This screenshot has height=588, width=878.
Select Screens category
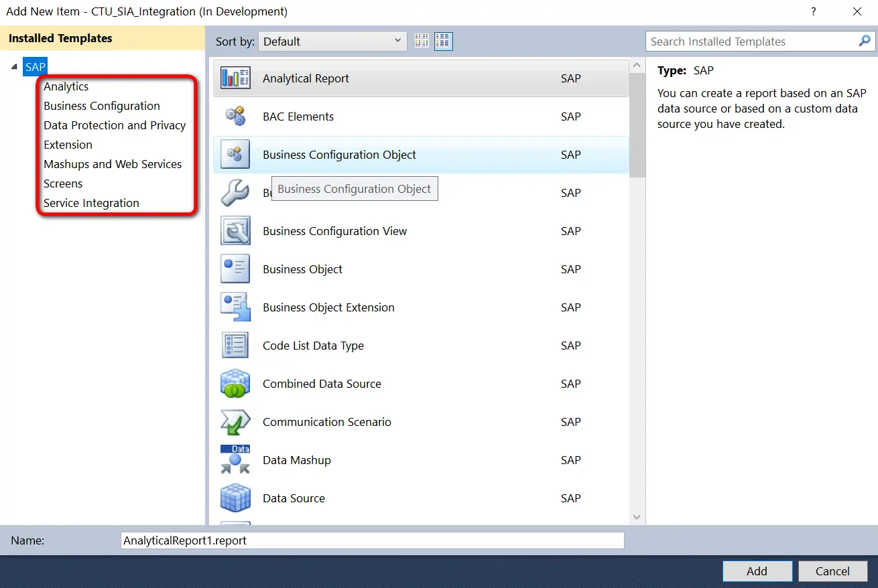(x=63, y=183)
